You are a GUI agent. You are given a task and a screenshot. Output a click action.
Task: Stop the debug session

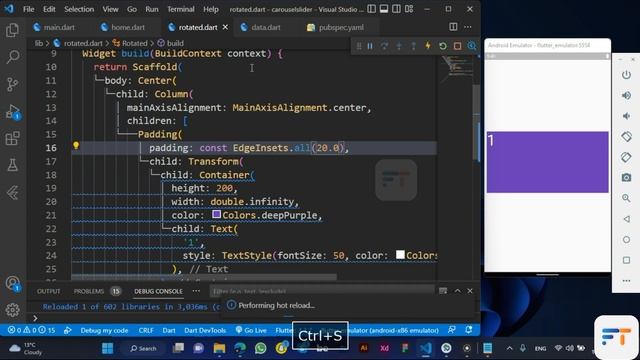[x=457, y=46]
